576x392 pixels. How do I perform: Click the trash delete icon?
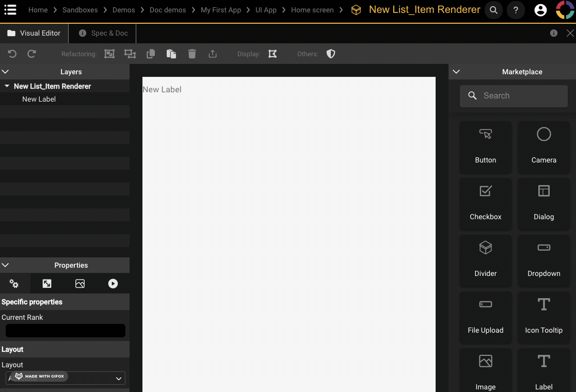coord(192,54)
